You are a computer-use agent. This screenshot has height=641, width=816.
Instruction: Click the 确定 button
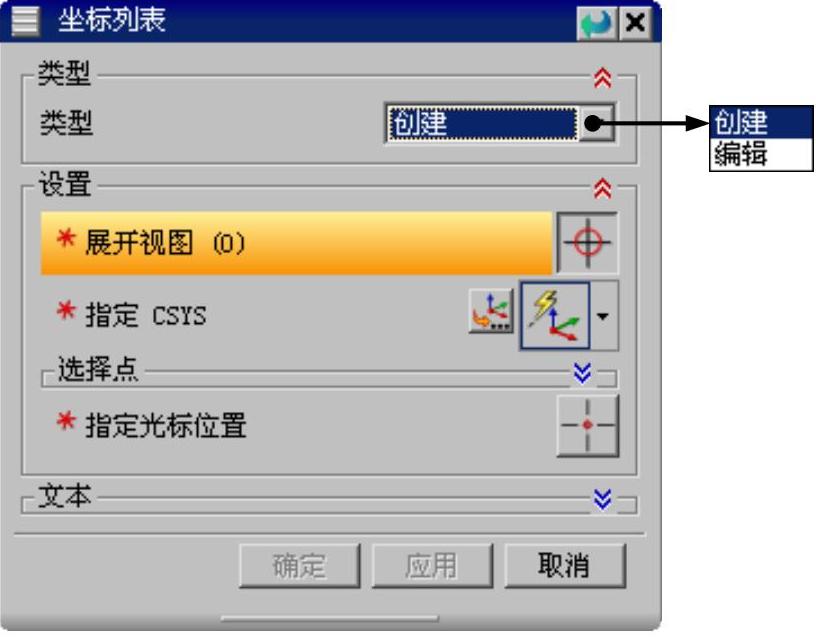(300, 566)
